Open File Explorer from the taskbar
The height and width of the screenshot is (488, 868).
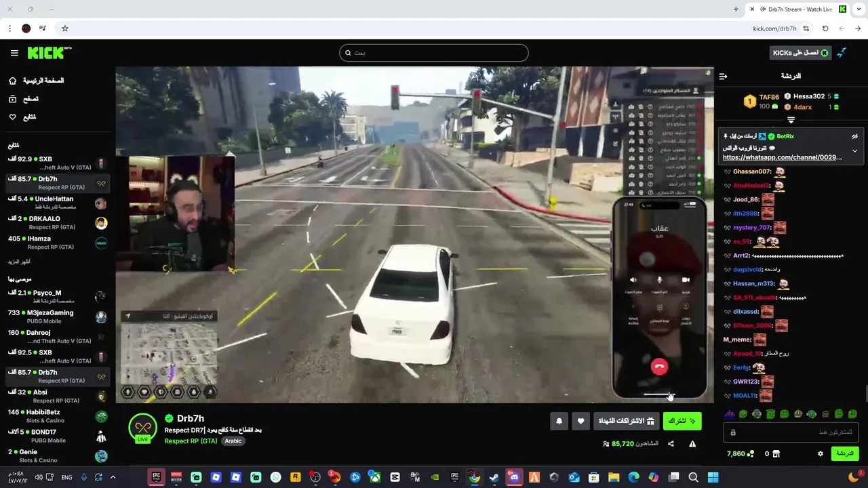click(x=613, y=477)
